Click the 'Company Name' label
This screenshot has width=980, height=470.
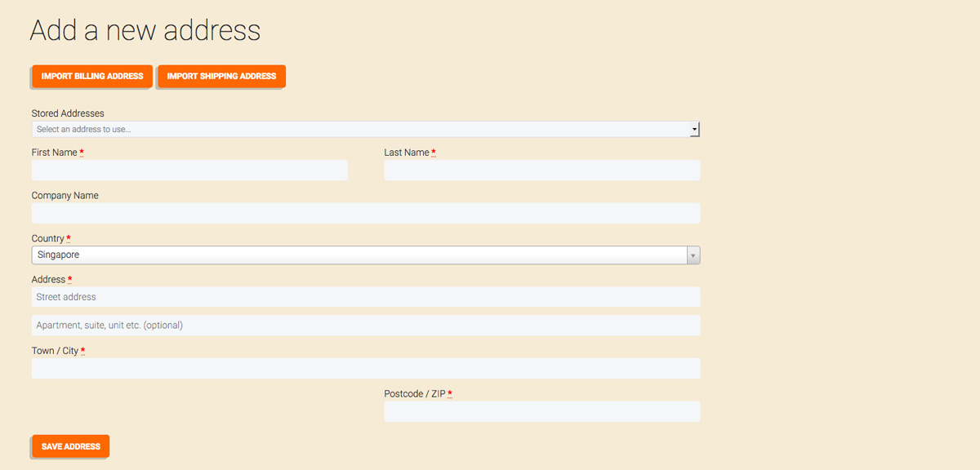(x=65, y=196)
